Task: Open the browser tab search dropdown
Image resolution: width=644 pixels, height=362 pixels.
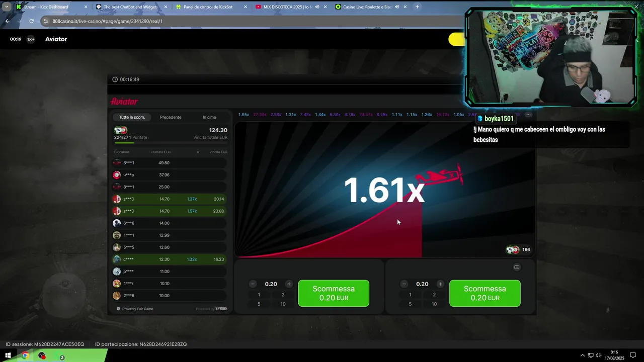Action: tap(7, 7)
